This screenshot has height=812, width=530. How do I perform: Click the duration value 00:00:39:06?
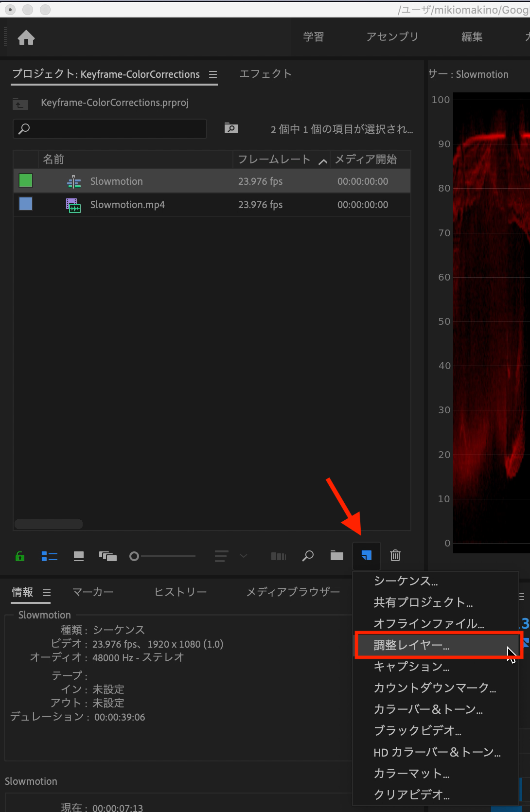coord(120,717)
